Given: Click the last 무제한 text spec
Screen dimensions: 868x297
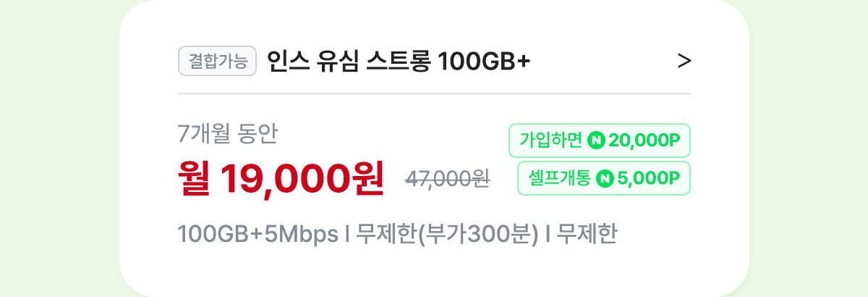Looking at the screenshot, I should [587, 235].
